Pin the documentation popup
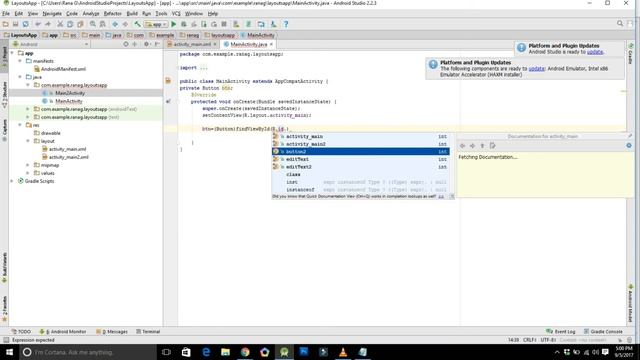Image resolution: width=640 pixels, height=360 pixels. (x=629, y=136)
